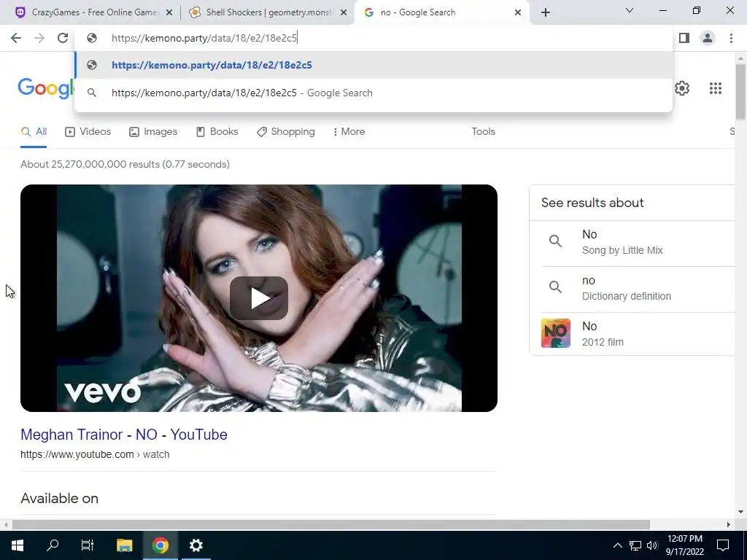Open the Chrome side panel
The image size is (747, 560).
tap(684, 38)
